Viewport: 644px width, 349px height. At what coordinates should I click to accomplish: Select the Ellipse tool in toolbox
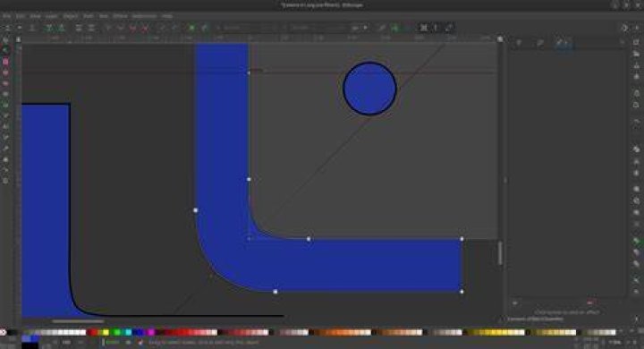click(x=5, y=72)
